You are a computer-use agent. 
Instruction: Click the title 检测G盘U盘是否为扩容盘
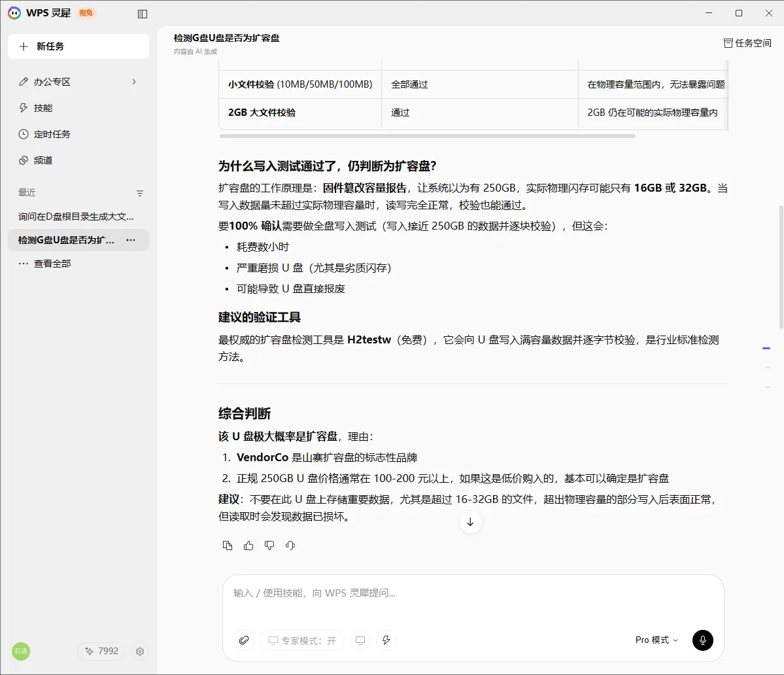pos(226,38)
